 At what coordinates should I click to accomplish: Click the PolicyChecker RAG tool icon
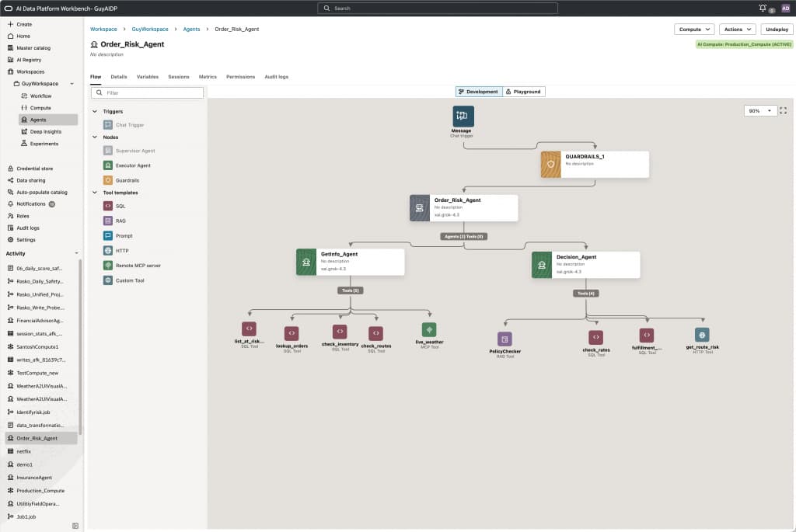click(x=504, y=339)
